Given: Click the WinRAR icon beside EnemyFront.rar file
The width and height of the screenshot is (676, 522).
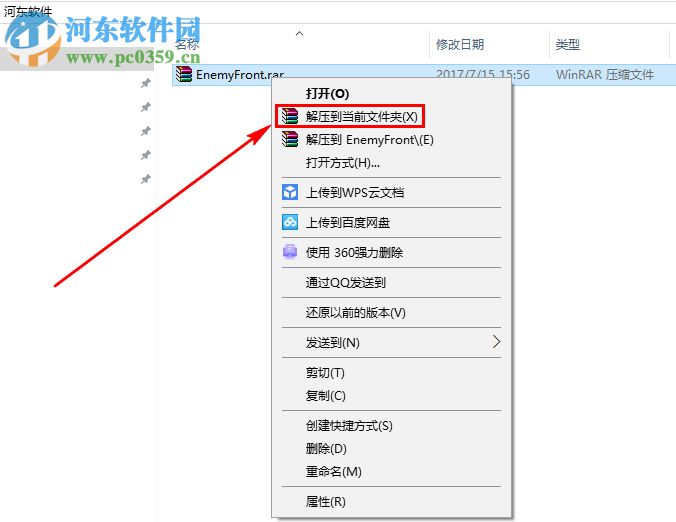Looking at the screenshot, I should [x=184, y=74].
